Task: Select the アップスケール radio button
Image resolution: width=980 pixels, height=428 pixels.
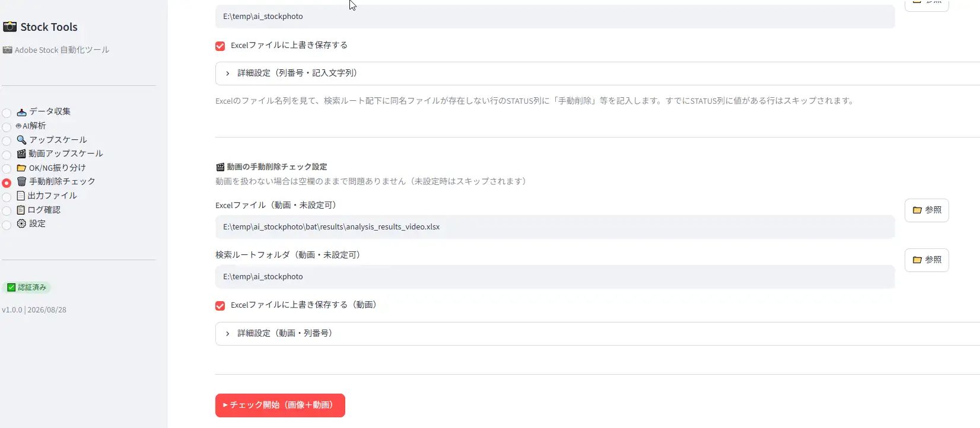Action: pyautogui.click(x=7, y=141)
